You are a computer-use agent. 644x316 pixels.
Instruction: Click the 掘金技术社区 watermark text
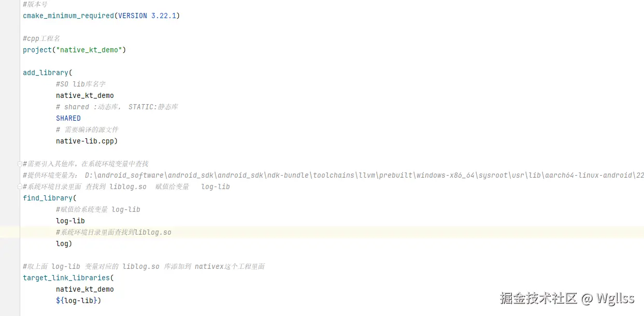(539, 298)
